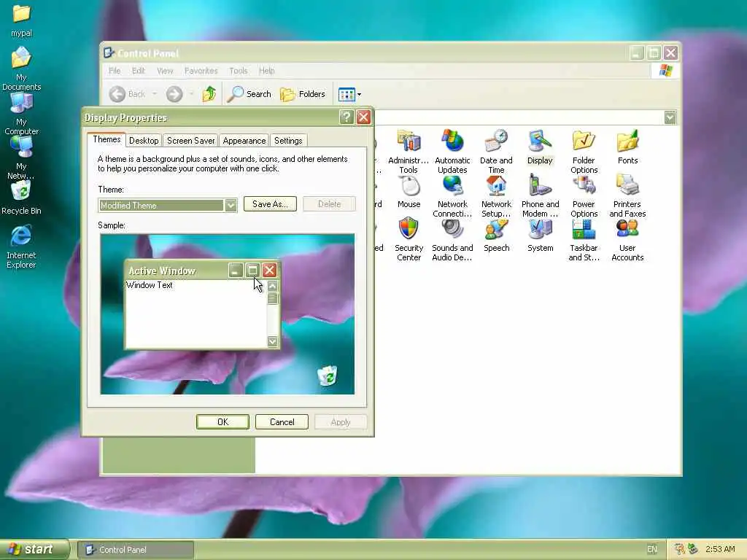Click Search in Control Panel toolbar
The width and height of the screenshot is (747, 560).
pyautogui.click(x=249, y=94)
